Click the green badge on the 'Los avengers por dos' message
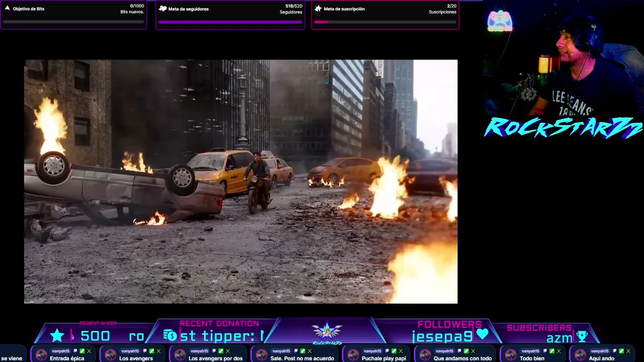Image resolution: width=644 pixels, height=362 pixels. pos(221,351)
